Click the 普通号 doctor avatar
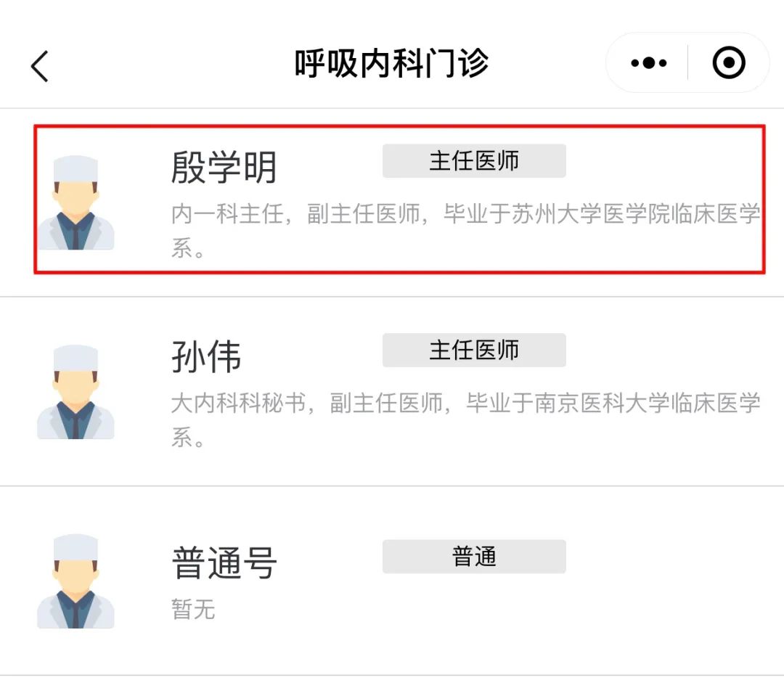 (75, 581)
